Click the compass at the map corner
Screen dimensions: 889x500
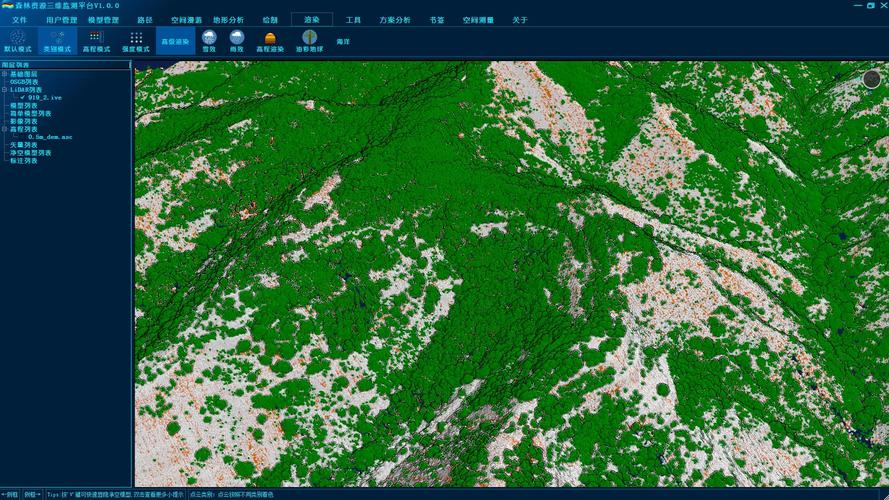(872, 79)
